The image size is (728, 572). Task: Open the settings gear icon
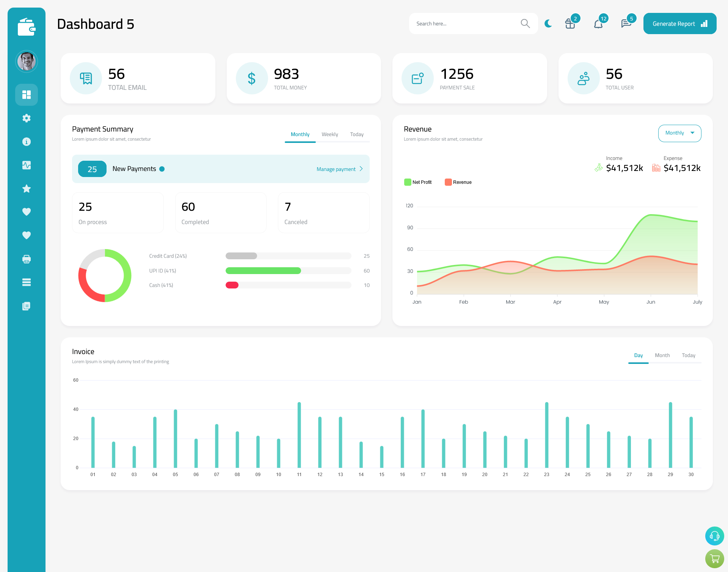point(27,118)
